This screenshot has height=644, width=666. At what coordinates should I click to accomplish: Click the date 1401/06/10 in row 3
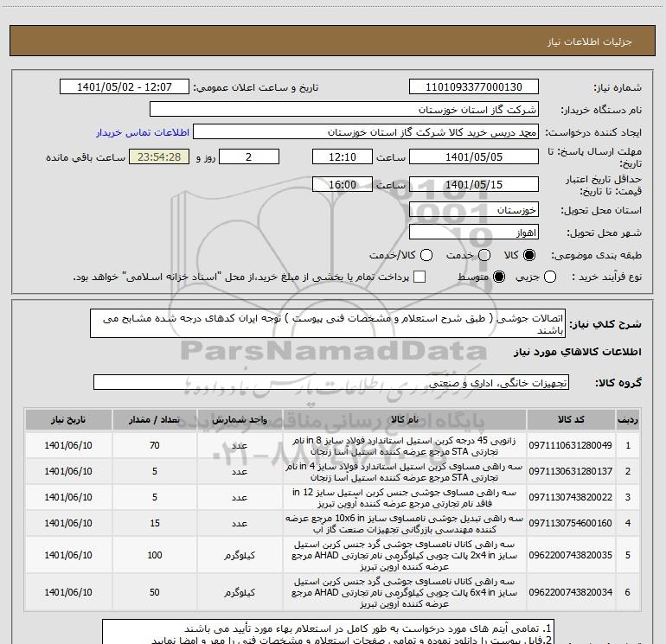point(68,497)
